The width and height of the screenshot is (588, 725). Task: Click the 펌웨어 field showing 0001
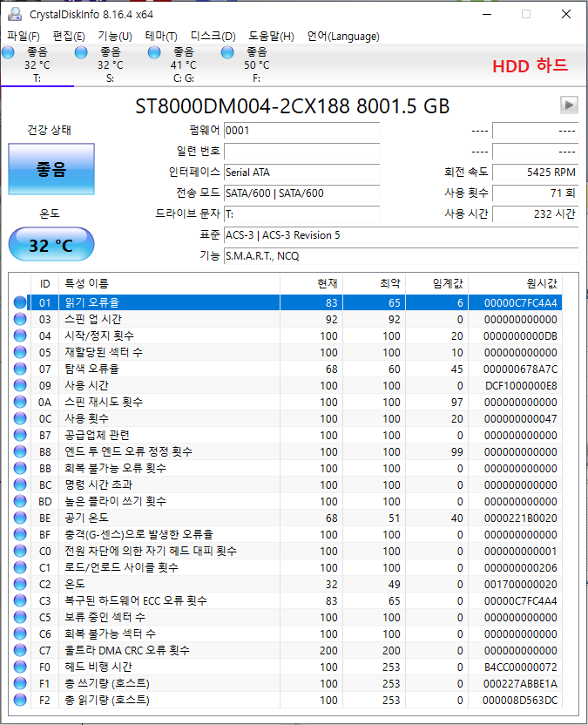pyautogui.click(x=302, y=131)
